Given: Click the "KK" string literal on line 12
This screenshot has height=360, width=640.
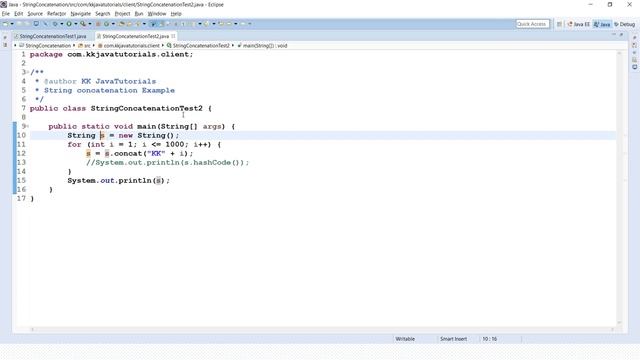Looking at the screenshot, I should click(156, 153).
